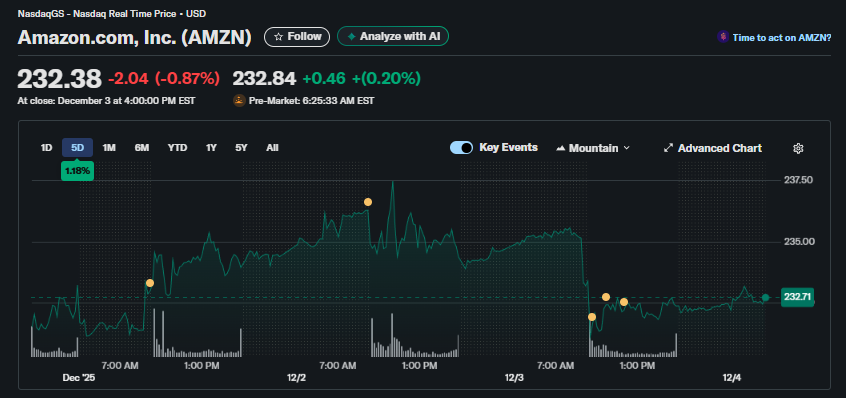Click the 232.84 pre-market price
Screen dimensions: 846x398
pos(264,79)
